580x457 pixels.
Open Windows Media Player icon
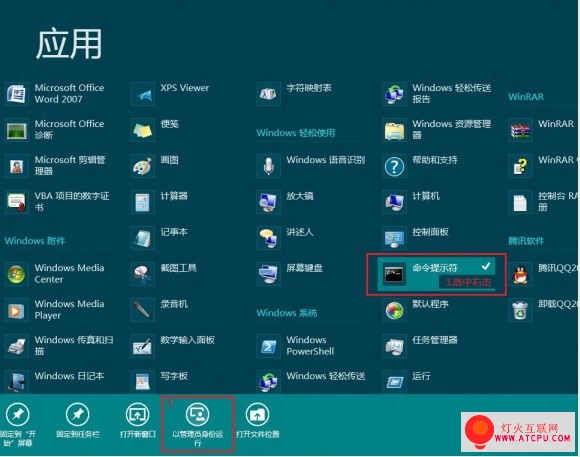tap(16, 310)
